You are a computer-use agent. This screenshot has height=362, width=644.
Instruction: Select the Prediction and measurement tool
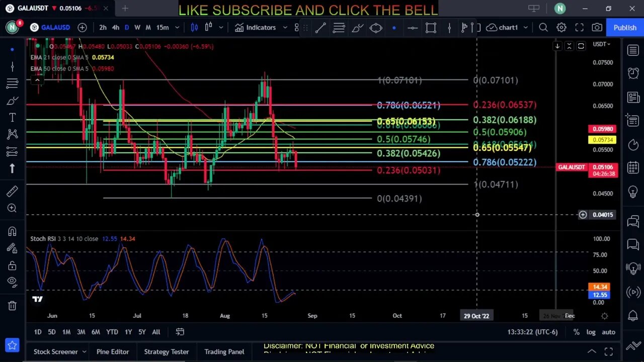point(12,151)
